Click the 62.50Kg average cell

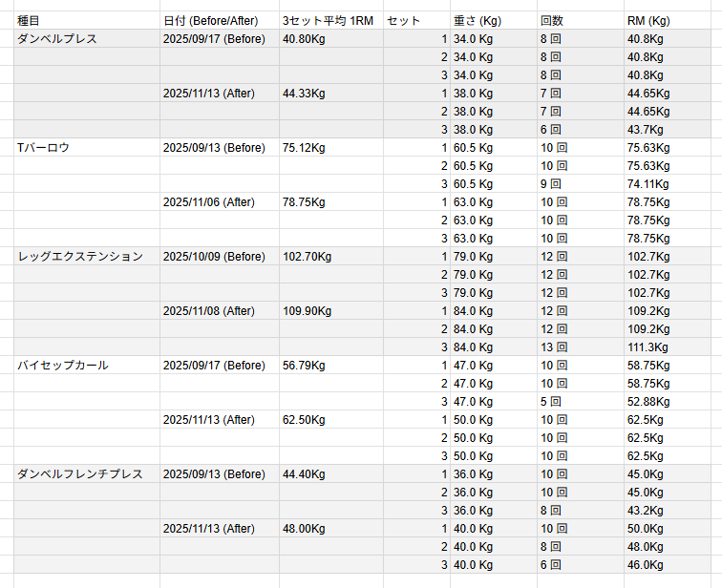pos(331,420)
